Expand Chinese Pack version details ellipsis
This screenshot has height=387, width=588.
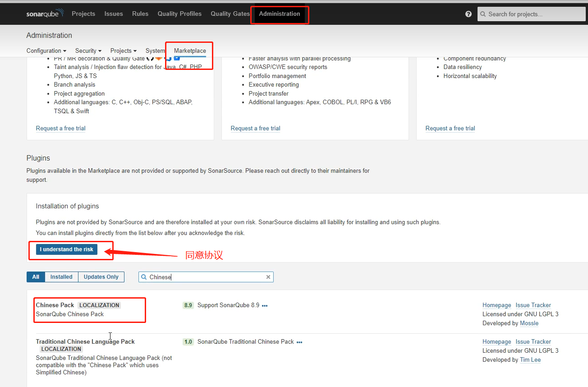(x=265, y=305)
